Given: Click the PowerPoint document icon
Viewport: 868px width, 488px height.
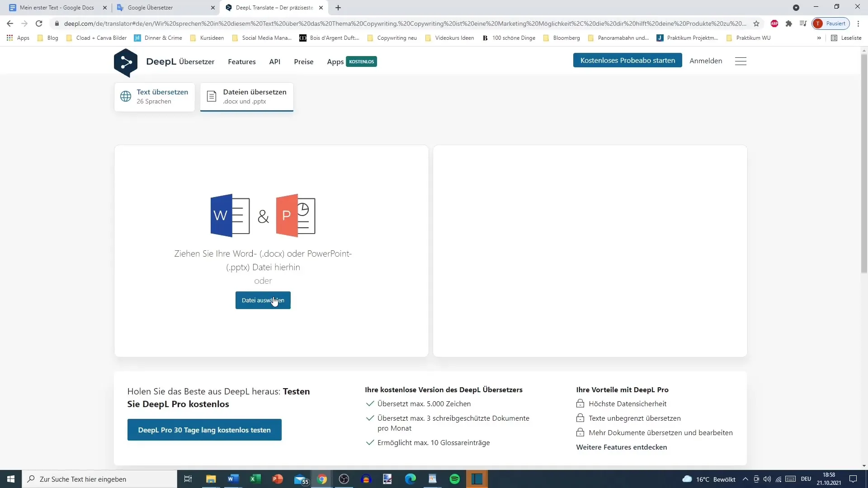Looking at the screenshot, I should click(296, 215).
